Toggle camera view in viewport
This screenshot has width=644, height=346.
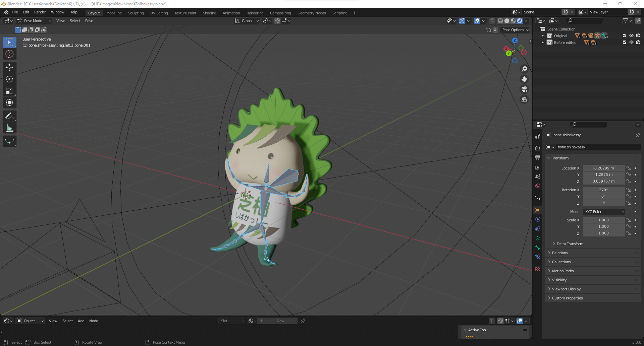point(524,89)
